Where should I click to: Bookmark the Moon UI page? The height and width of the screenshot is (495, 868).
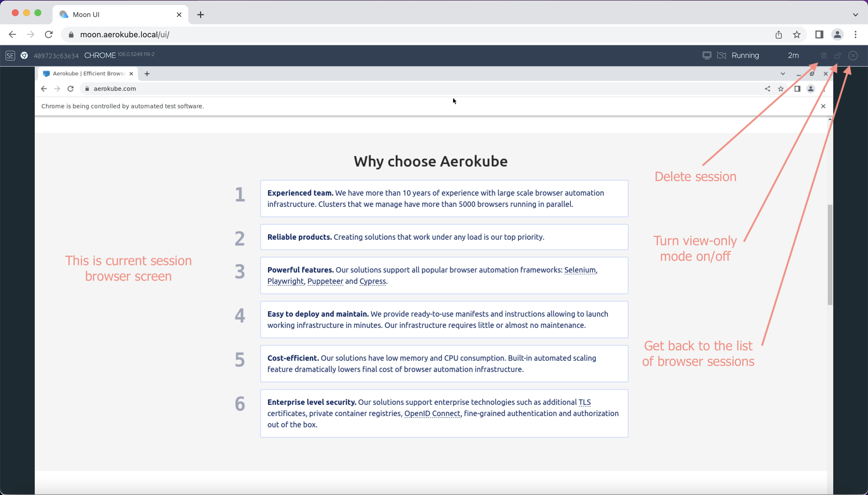tap(797, 34)
